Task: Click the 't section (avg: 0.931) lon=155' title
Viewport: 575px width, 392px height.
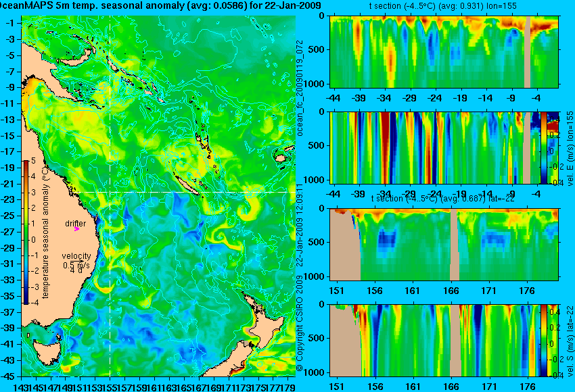Action: pos(442,6)
